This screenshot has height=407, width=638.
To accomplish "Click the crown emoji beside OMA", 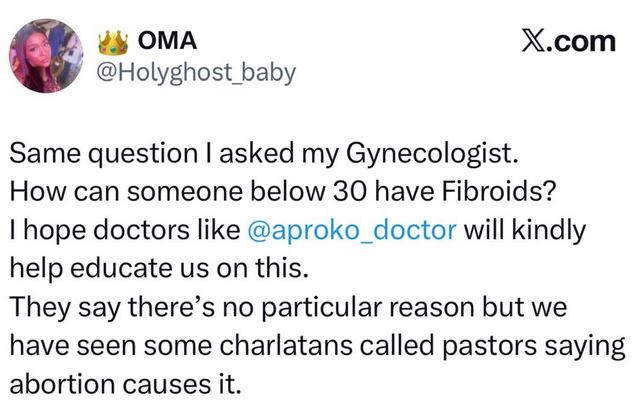I will [112, 41].
